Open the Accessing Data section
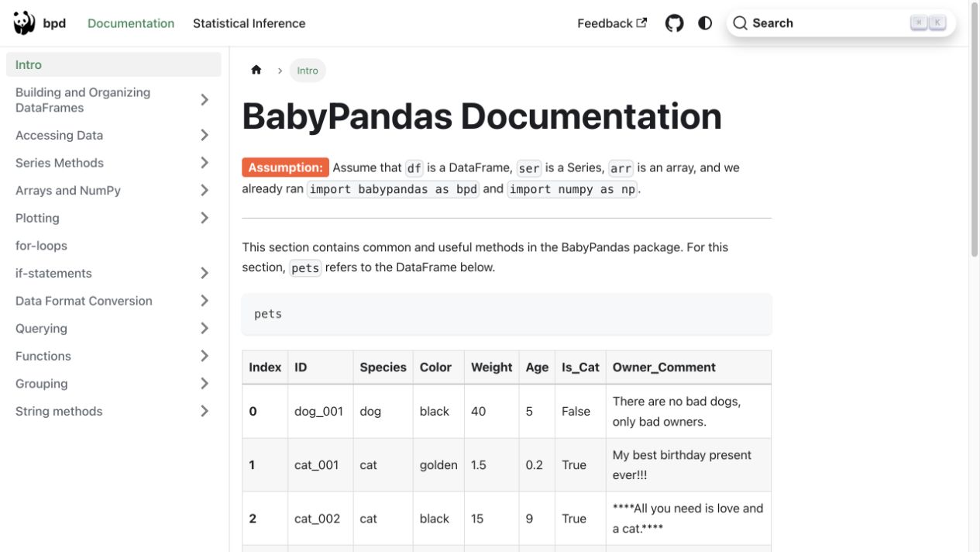Viewport: 980px width, 552px height. 59,135
